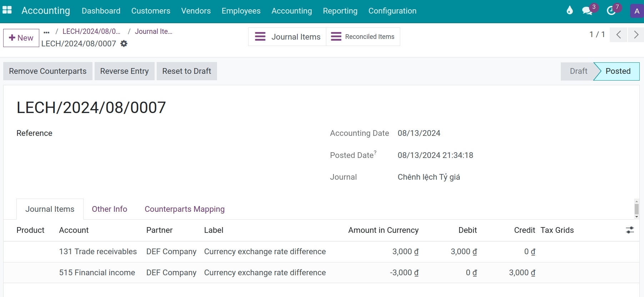
Task: Click the gear icon beside LECH/2024/08/0007
Action: (x=124, y=43)
